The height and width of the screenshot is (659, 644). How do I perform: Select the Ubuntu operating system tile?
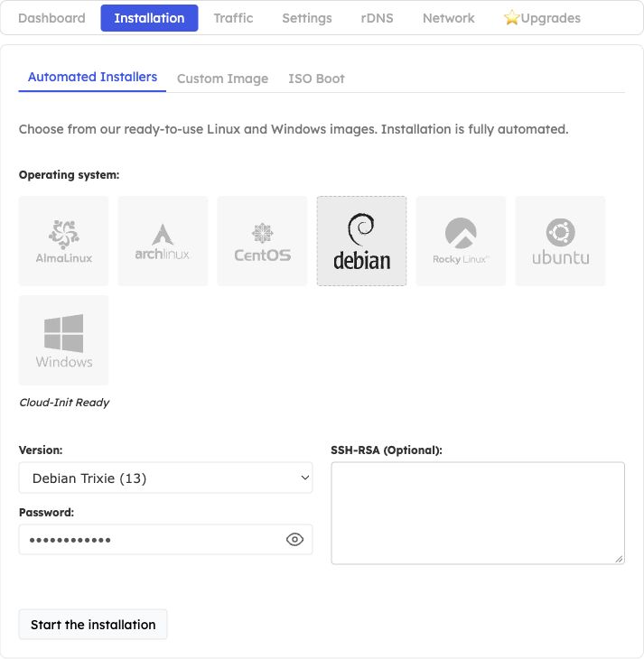(560, 241)
